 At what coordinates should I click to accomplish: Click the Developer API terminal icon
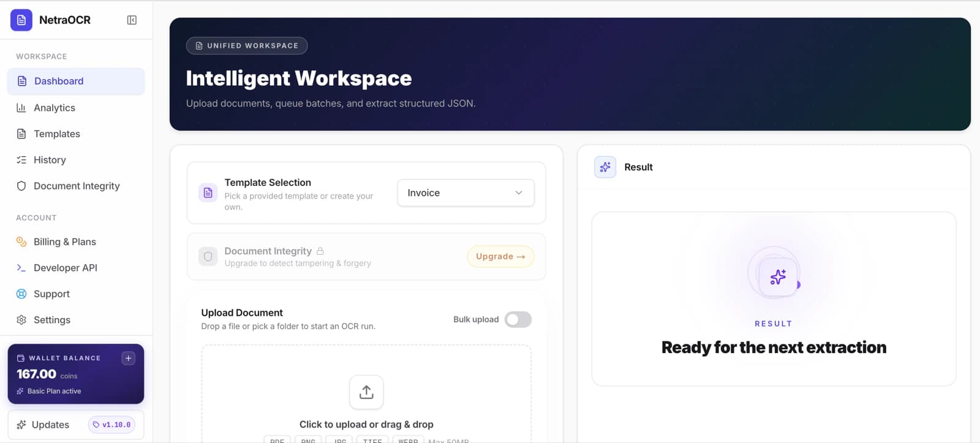21,268
